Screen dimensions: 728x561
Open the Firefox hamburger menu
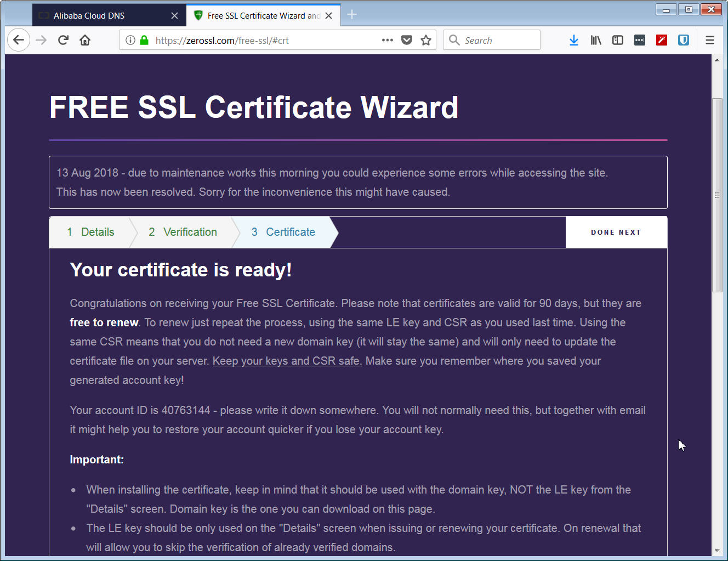pyautogui.click(x=710, y=40)
